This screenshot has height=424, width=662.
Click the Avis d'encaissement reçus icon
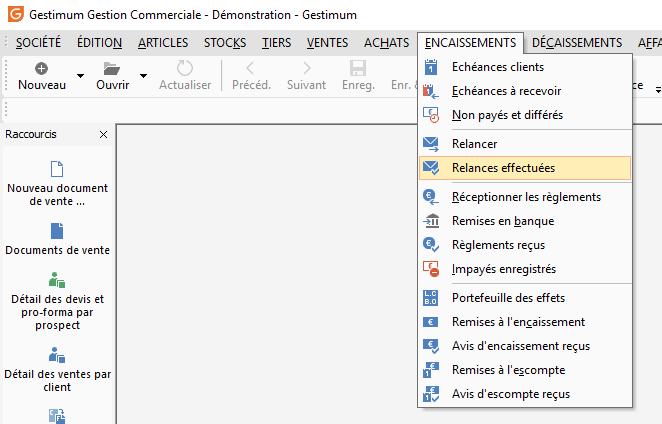click(431, 346)
